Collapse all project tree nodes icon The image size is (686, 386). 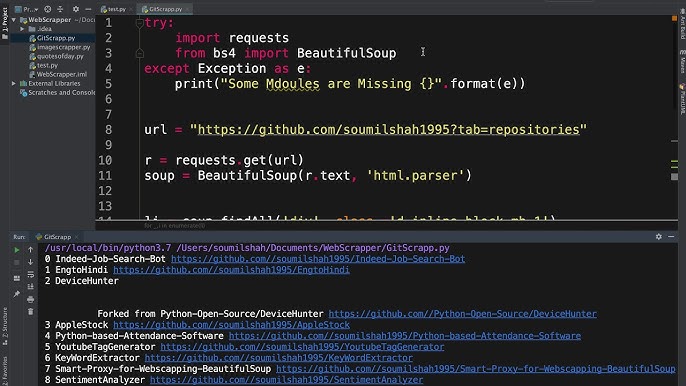point(60,9)
